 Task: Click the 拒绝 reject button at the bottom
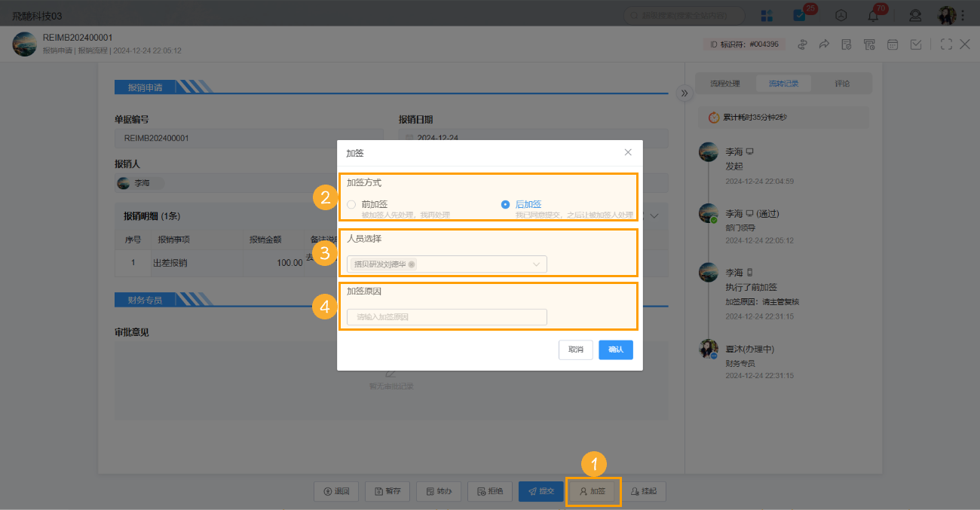[x=490, y=490]
